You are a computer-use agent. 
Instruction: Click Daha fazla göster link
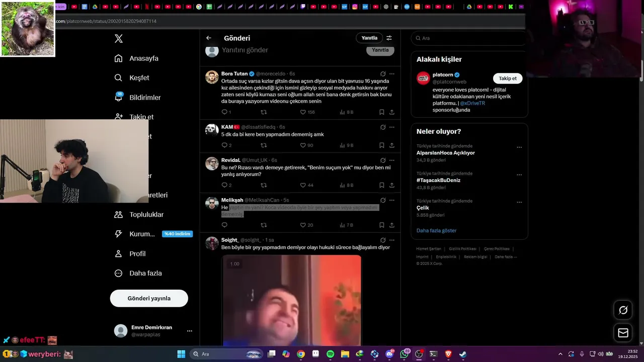click(x=436, y=230)
